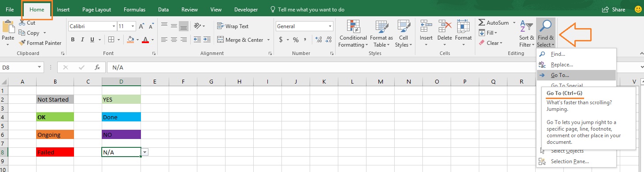Image resolution: width=644 pixels, height=172 pixels.
Task: Click Decrease Decimal icon
Action: pyautogui.click(x=328, y=40)
